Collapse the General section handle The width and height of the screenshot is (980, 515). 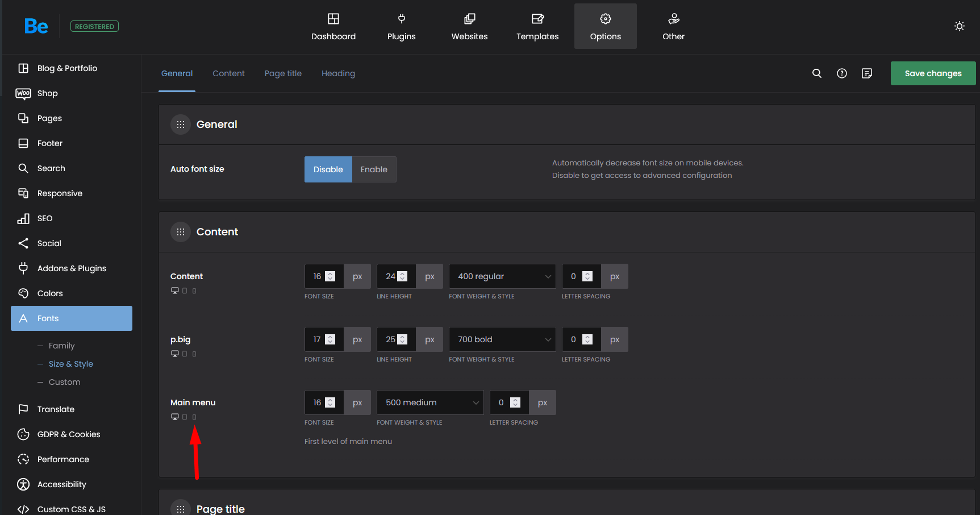(181, 124)
